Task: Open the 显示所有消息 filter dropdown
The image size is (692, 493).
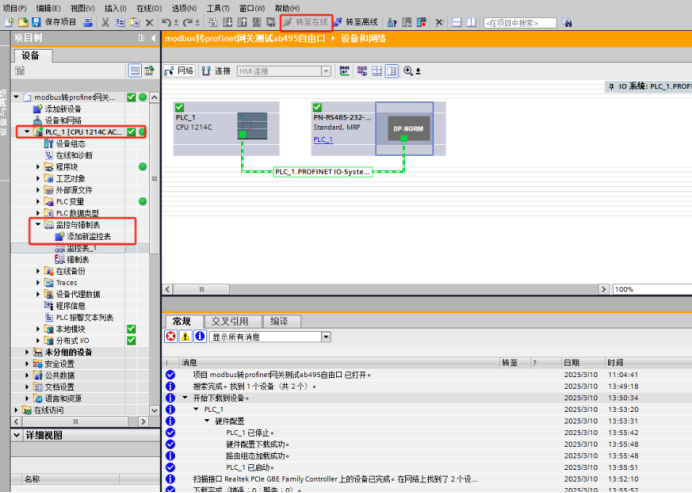Action: [x=326, y=337]
